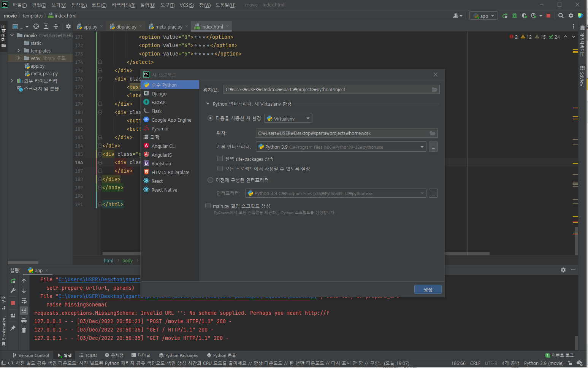Select '이전에 구성된 인터프리터' radio button
Image resolution: width=588 pixels, height=368 pixels.
pos(210,180)
